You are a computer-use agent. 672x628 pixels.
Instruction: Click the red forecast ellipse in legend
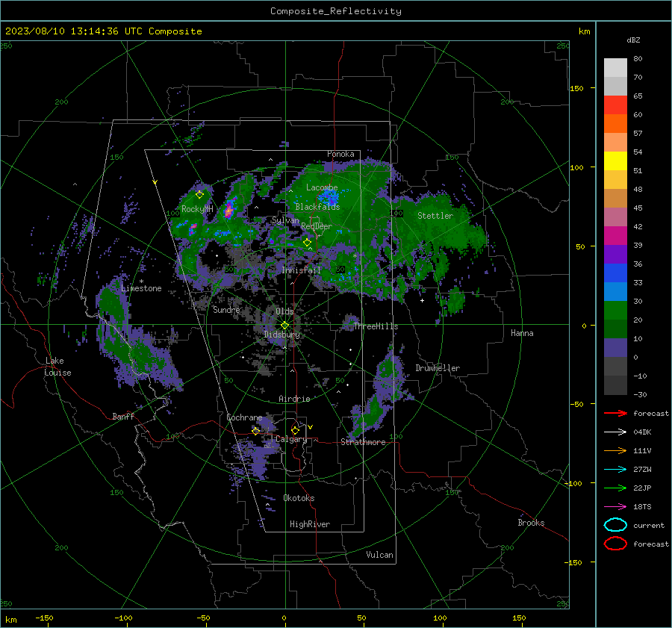pyautogui.click(x=615, y=544)
